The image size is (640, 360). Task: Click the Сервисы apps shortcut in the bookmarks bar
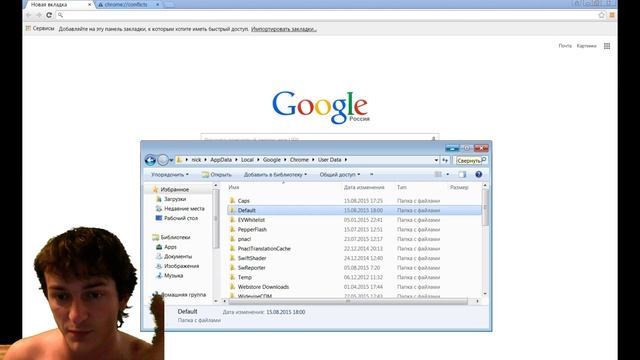(x=40, y=29)
